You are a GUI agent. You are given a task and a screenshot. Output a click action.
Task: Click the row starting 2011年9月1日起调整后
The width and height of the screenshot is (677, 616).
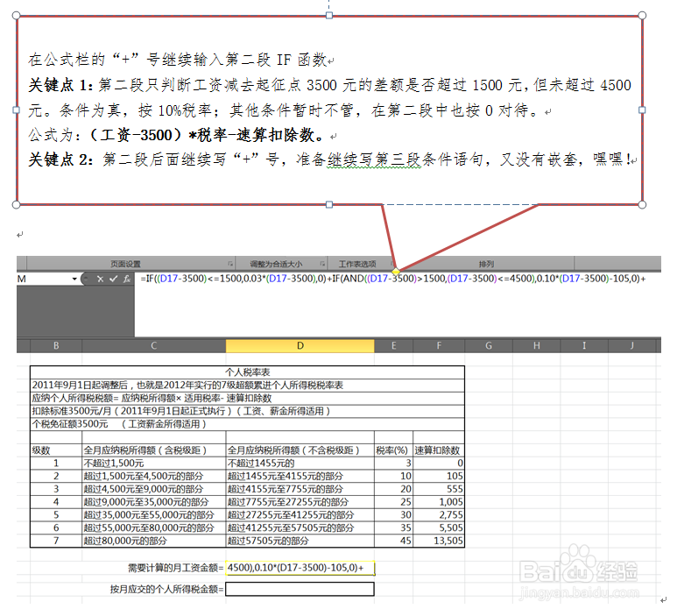click(247, 386)
